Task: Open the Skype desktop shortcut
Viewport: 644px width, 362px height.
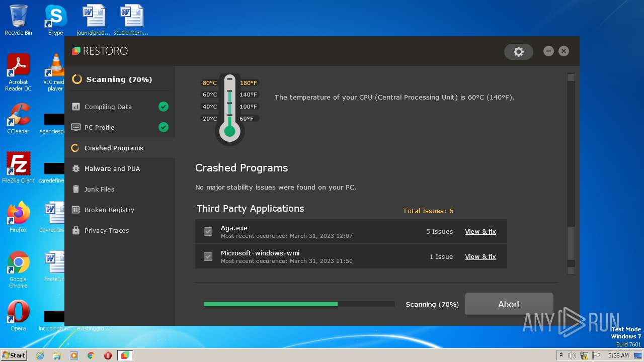Action: point(55,20)
